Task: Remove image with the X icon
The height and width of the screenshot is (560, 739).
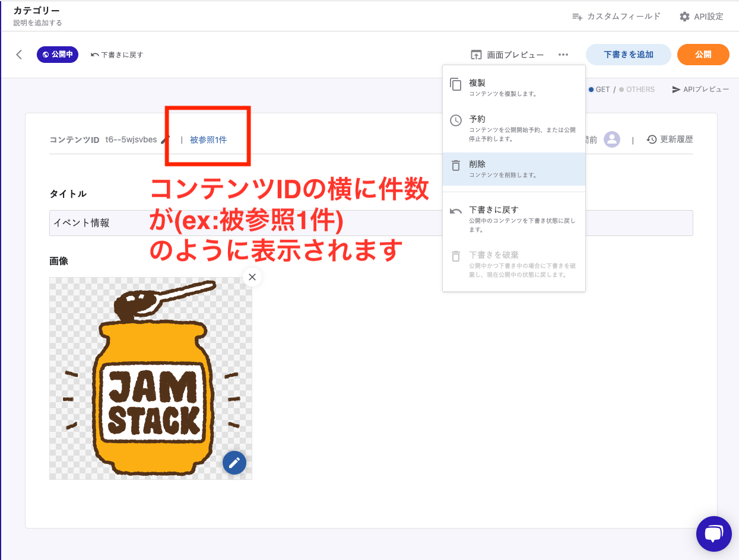Action: coord(252,277)
